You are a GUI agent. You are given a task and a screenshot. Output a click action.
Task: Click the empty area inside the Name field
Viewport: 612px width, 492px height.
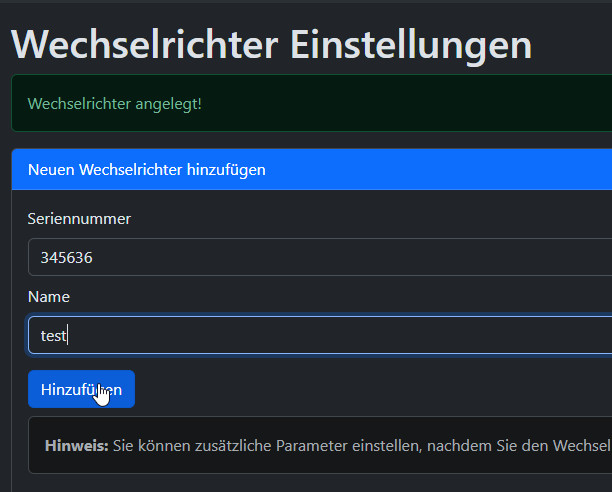point(400,335)
